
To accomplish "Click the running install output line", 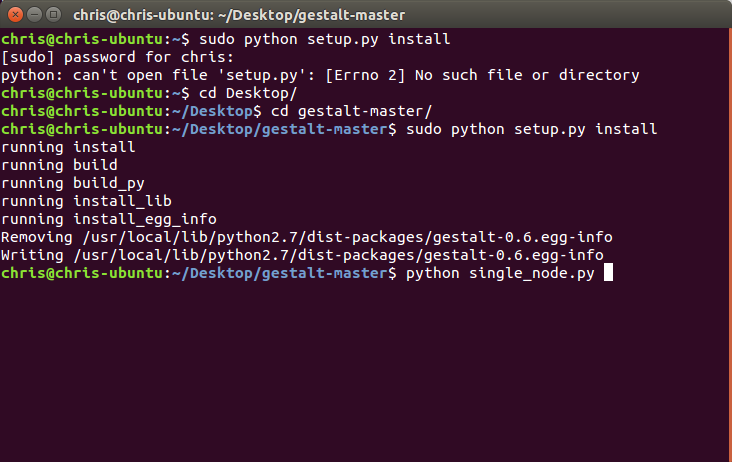I will 68,147.
